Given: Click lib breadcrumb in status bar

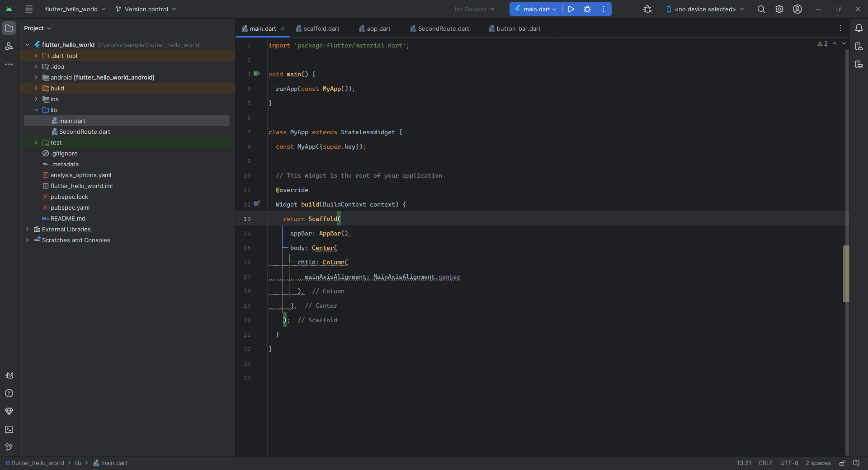Looking at the screenshot, I should click(78, 463).
